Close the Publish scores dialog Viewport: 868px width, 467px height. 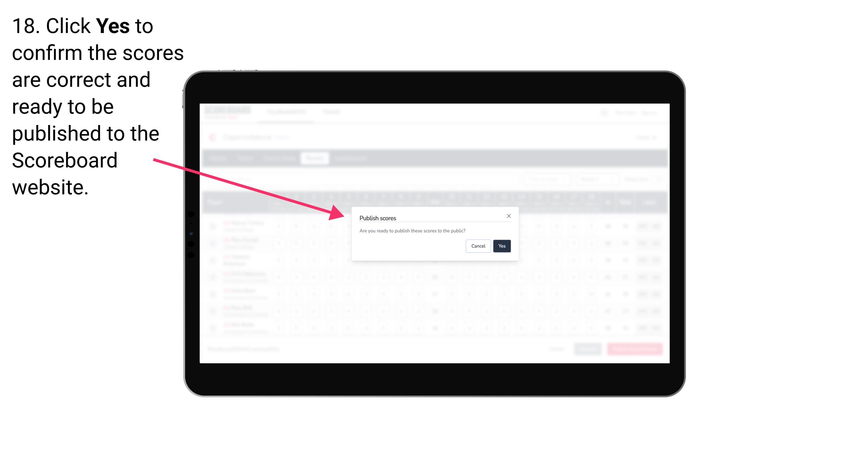508,216
